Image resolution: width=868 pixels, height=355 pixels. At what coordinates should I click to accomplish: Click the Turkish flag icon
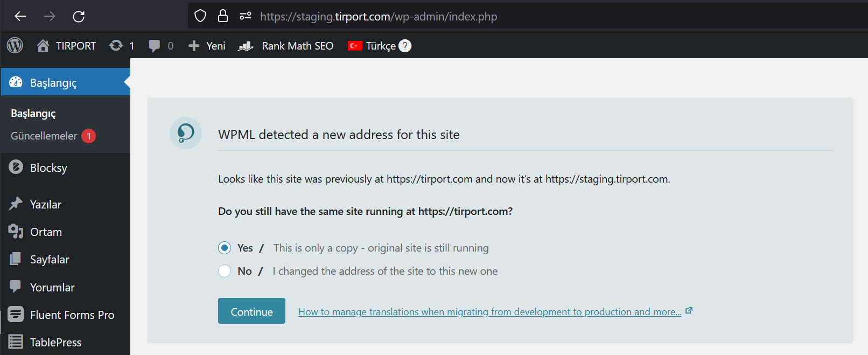point(355,46)
